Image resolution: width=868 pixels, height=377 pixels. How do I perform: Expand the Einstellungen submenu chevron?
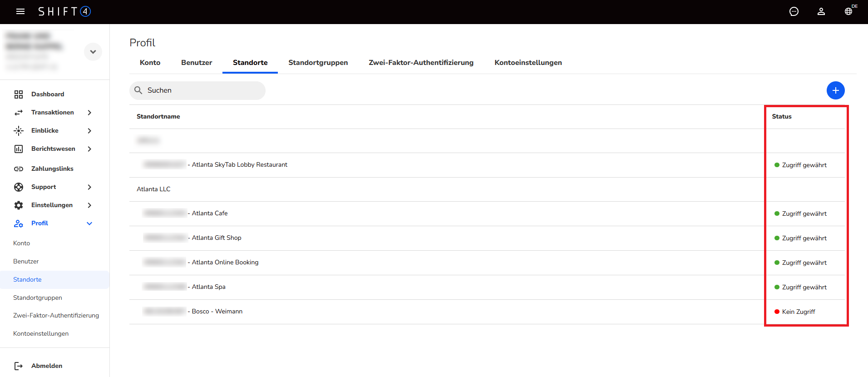click(x=89, y=205)
